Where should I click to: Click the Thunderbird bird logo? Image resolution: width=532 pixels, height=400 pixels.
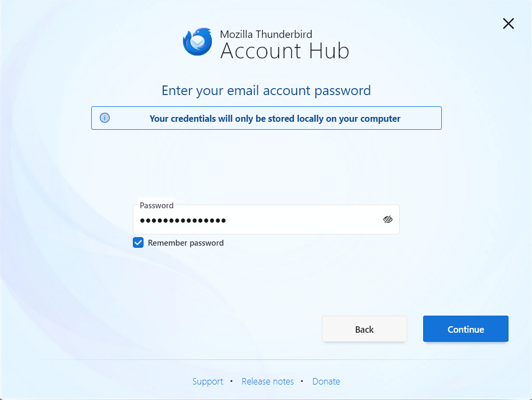[x=197, y=42]
